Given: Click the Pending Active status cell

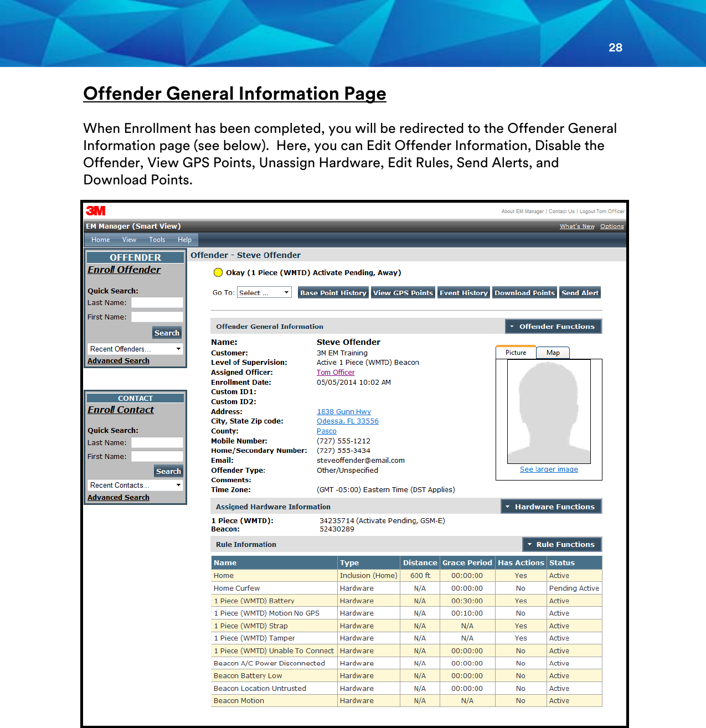Looking at the screenshot, I should pos(574,588).
